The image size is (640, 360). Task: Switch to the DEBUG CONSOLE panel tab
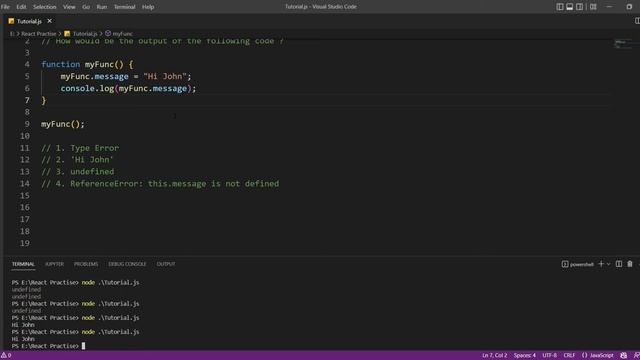coord(127,264)
